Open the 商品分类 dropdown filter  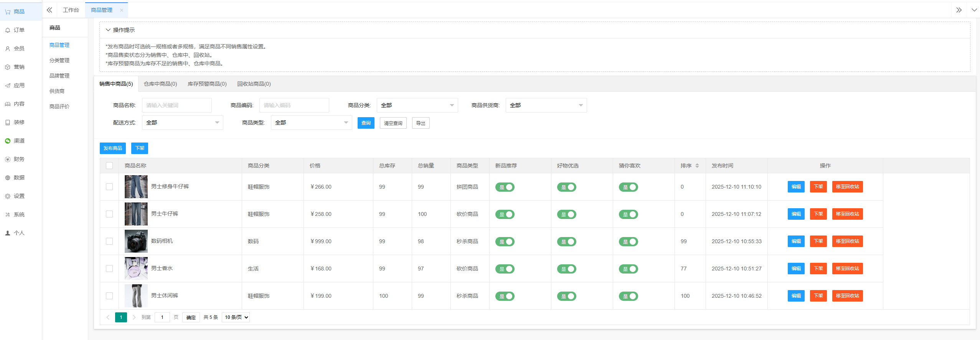(x=417, y=105)
